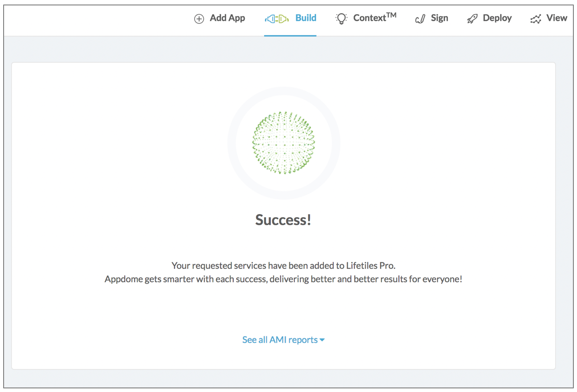This screenshot has width=577, height=392.
Task: Click the plus circle Add App icon
Action: (x=199, y=19)
